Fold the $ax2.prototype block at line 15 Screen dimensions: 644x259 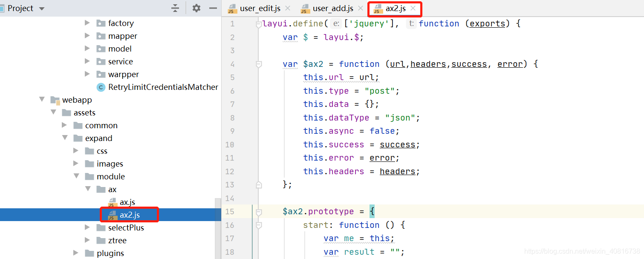tap(258, 211)
